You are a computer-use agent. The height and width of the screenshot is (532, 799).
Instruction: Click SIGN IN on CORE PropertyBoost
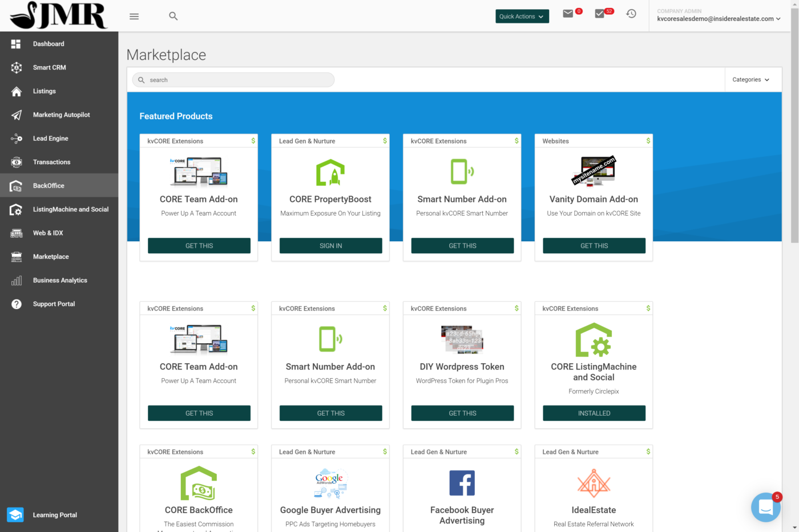[330, 245]
